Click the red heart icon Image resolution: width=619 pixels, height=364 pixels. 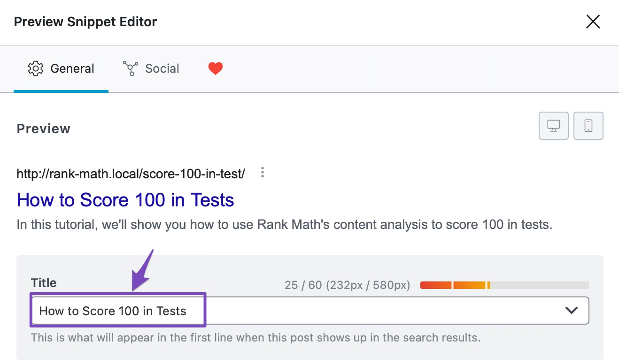click(215, 68)
